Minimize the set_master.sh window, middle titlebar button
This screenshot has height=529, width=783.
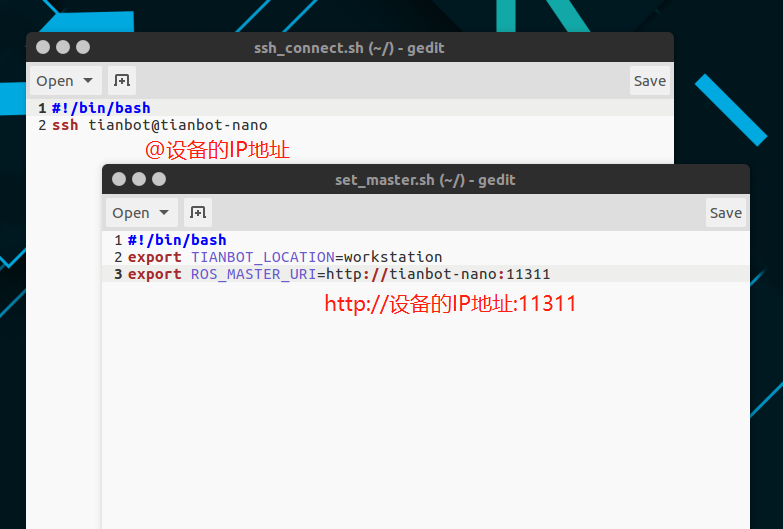pyautogui.click(x=139, y=179)
